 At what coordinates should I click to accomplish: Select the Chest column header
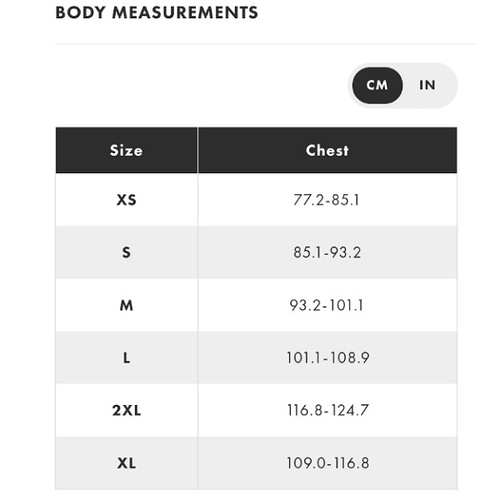click(327, 150)
